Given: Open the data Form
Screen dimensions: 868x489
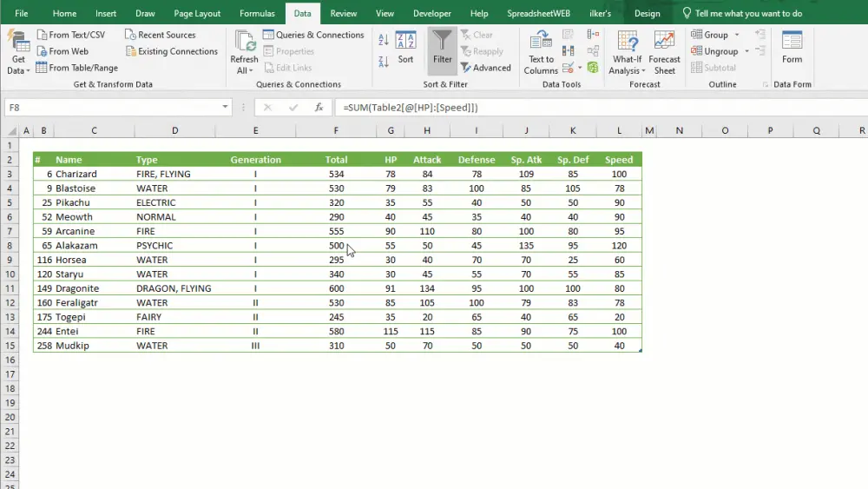Looking at the screenshot, I should click(x=792, y=47).
